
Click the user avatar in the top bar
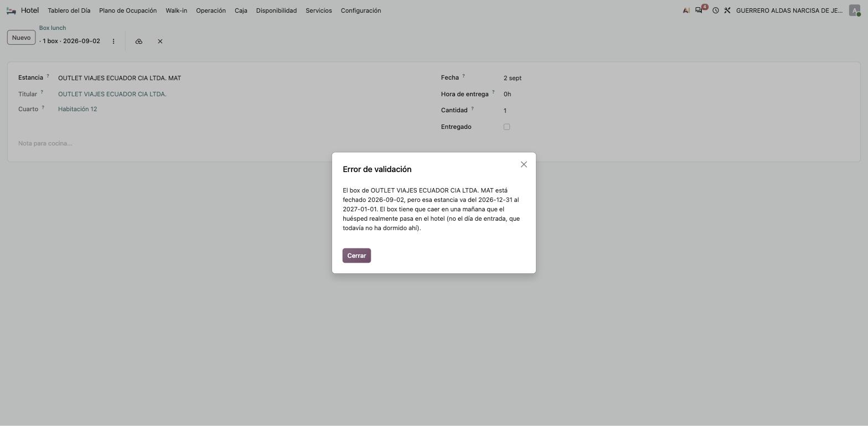[855, 11]
